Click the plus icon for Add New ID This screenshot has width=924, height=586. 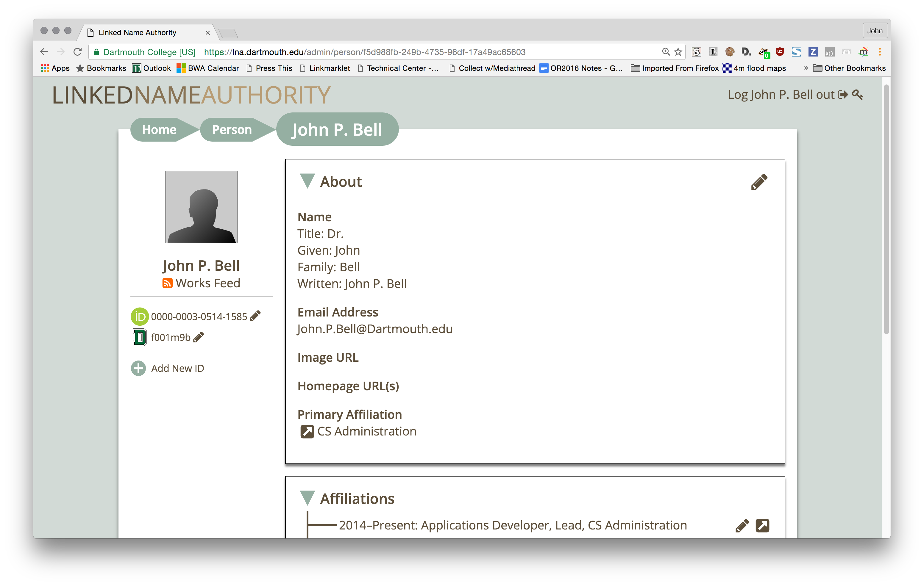click(x=138, y=368)
